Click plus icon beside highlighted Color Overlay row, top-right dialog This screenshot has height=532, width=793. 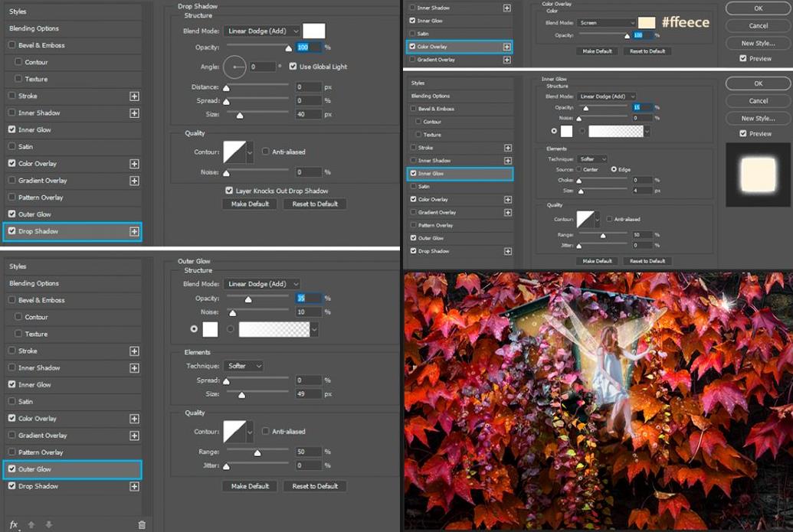click(506, 47)
